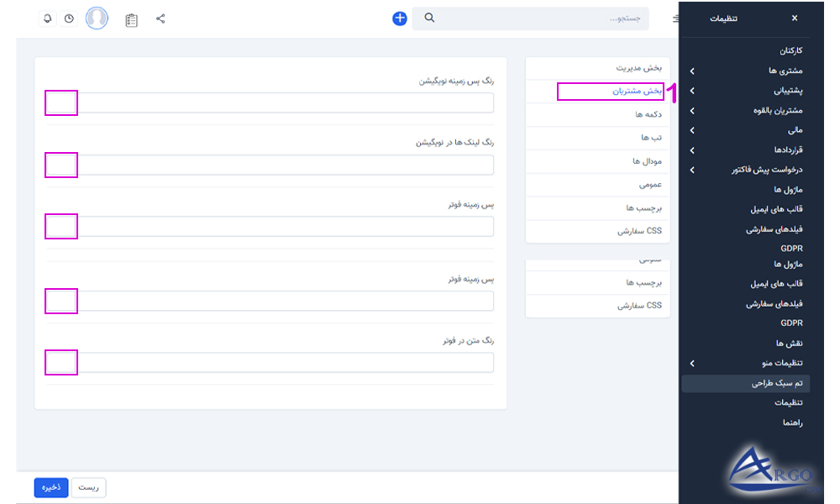Image resolution: width=840 pixels, height=504 pixels.
Task: Click the ریست reset button
Action: (88, 486)
